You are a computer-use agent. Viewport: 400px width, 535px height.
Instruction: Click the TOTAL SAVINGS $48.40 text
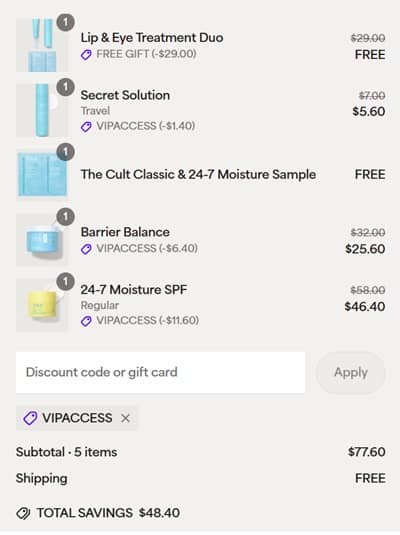108,513
